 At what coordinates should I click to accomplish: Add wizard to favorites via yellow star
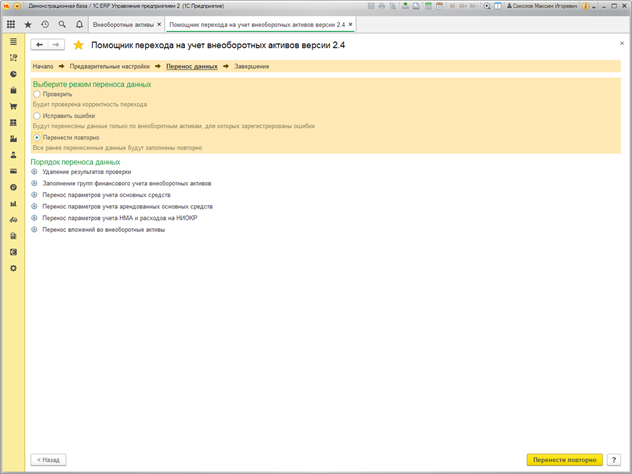78,45
